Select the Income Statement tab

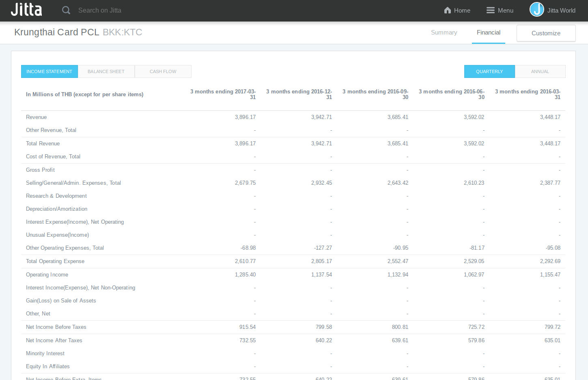50,71
